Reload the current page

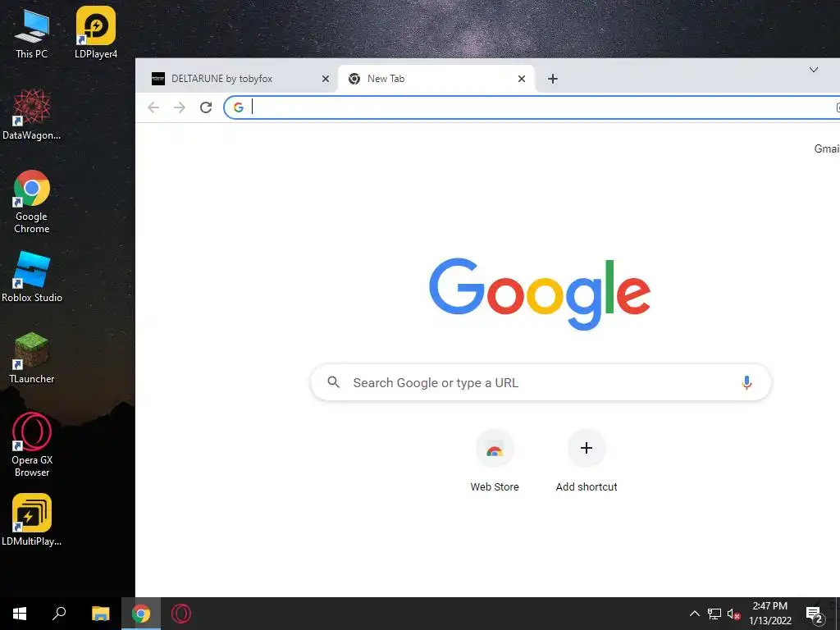[x=206, y=107]
